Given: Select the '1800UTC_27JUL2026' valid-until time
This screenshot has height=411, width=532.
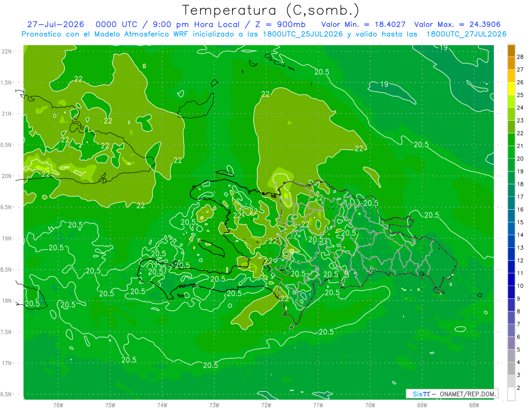Looking at the screenshot, I should click(x=466, y=34).
